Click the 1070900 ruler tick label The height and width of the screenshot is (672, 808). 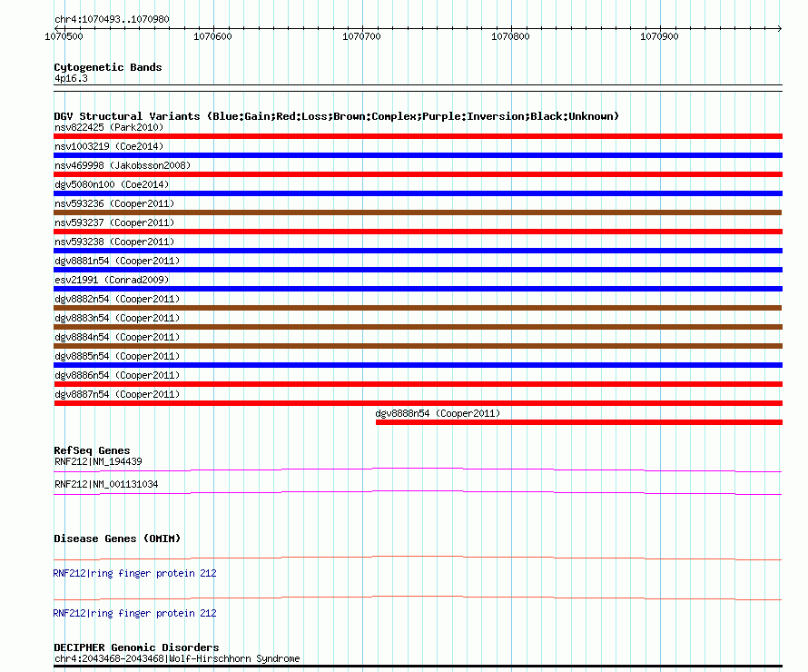click(x=659, y=36)
